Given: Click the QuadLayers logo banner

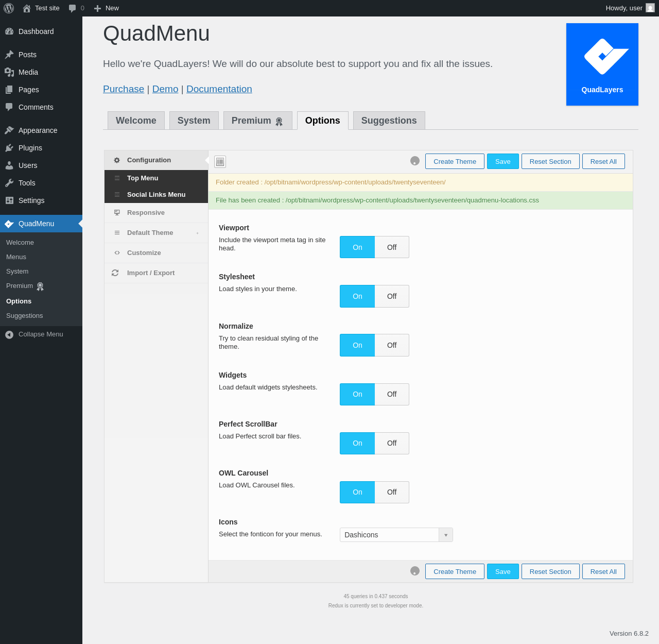Looking at the screenshot, I should click(602, 64).
